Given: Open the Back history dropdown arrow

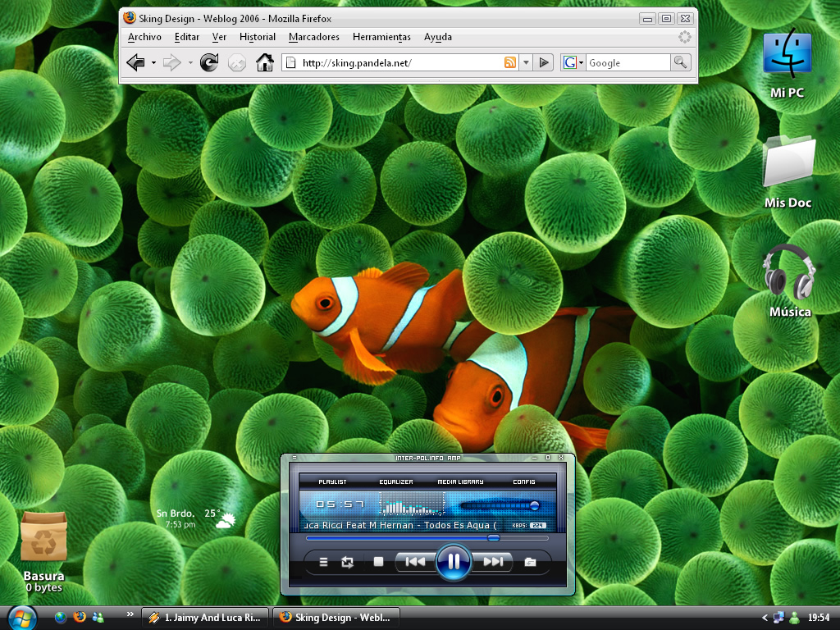Looking at the screenshot, I should 153,62.
